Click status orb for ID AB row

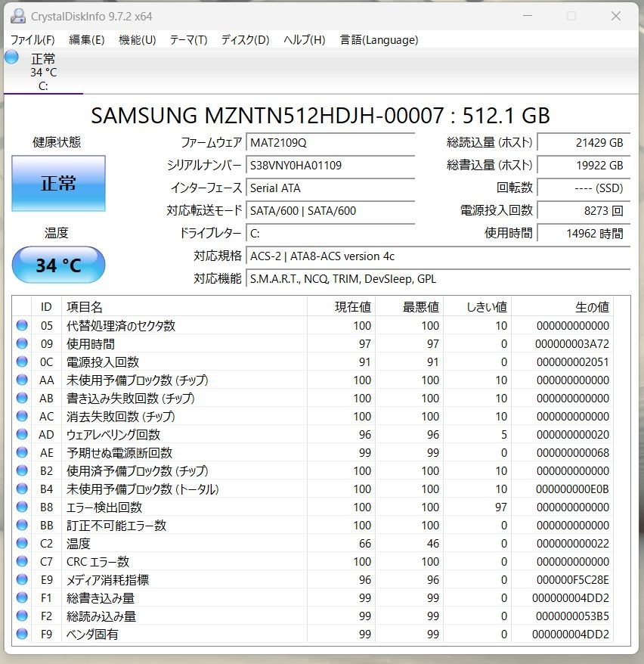(x=22, y=398)
